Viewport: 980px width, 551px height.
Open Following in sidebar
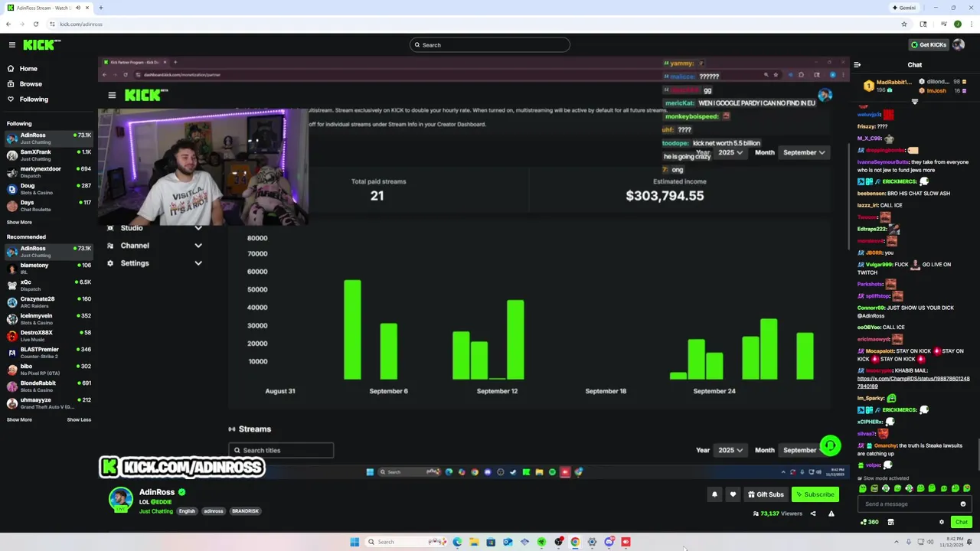pos(34,99)
